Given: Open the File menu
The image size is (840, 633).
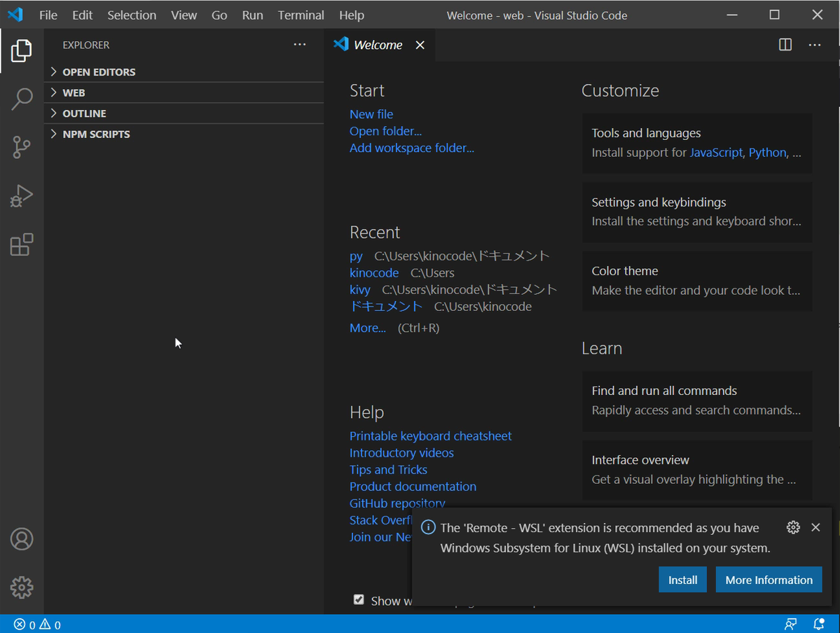Looking at the screenshot, I should click(x=48, y=15).
